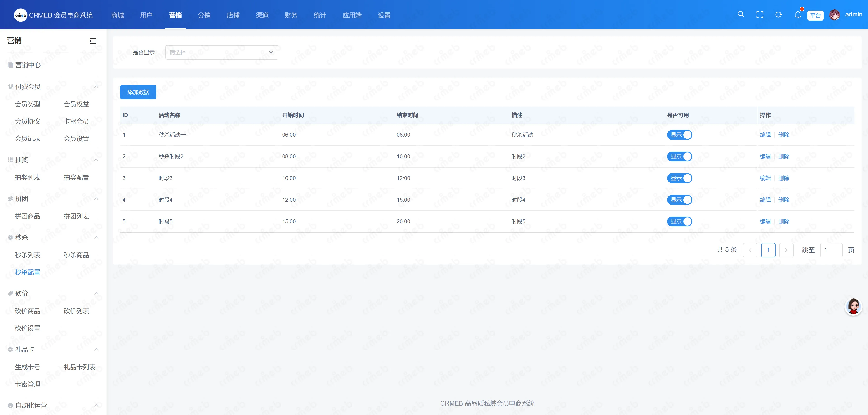This screenshot has width=868, height=415.
Task: Click the 抽奖 grid icon
Action: pyautogui.click(x=10, y=160)
